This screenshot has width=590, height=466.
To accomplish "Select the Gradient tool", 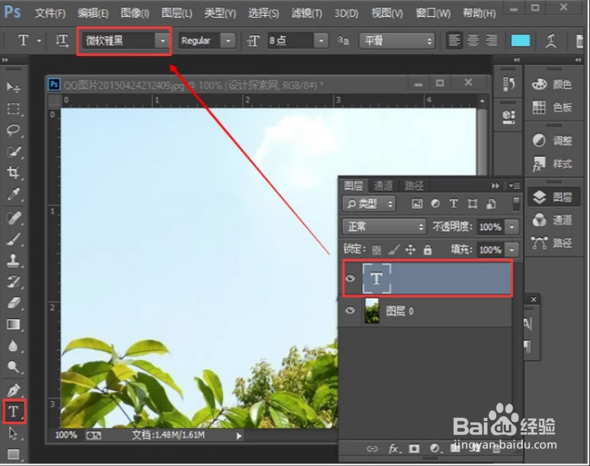I will pyautogui.click(x=13, y=324).
